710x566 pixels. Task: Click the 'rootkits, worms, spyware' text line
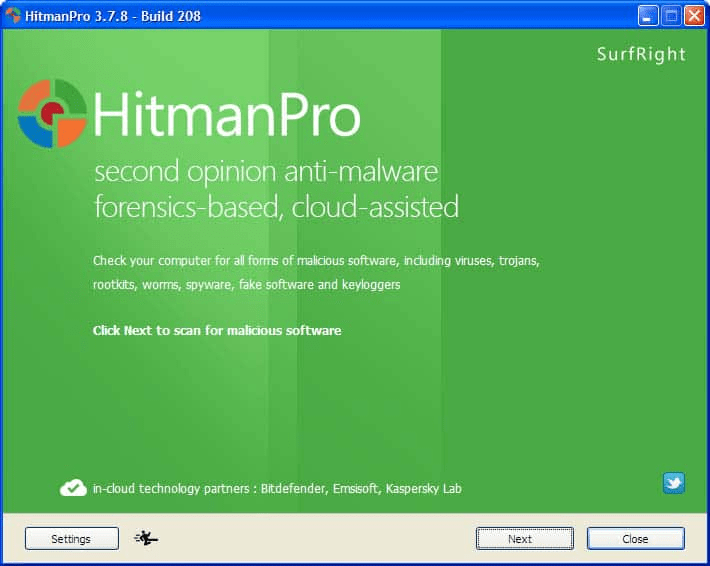(x=246, y=285)
